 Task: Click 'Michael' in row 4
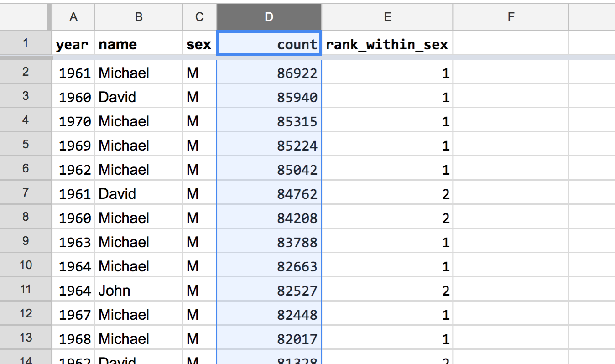coord(139,121)
